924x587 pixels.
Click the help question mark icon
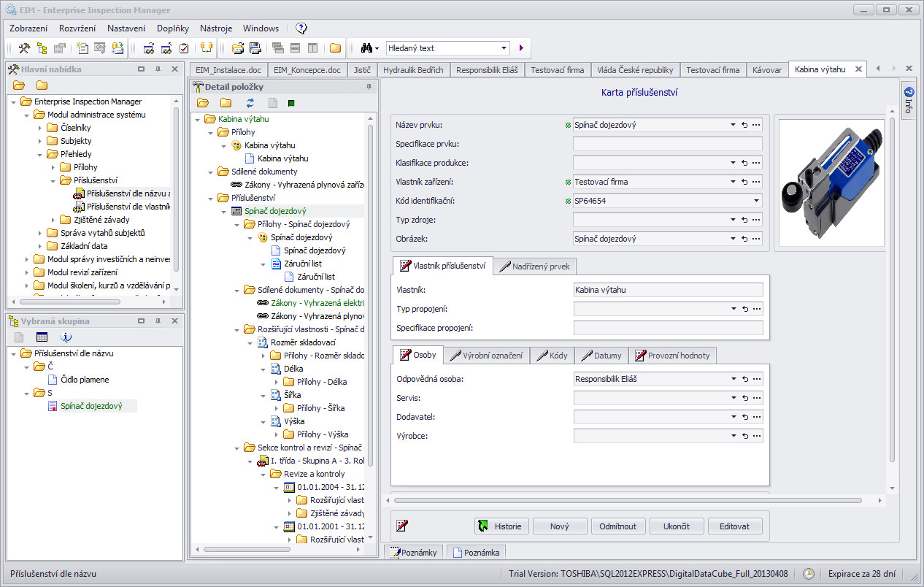point(301,28)
